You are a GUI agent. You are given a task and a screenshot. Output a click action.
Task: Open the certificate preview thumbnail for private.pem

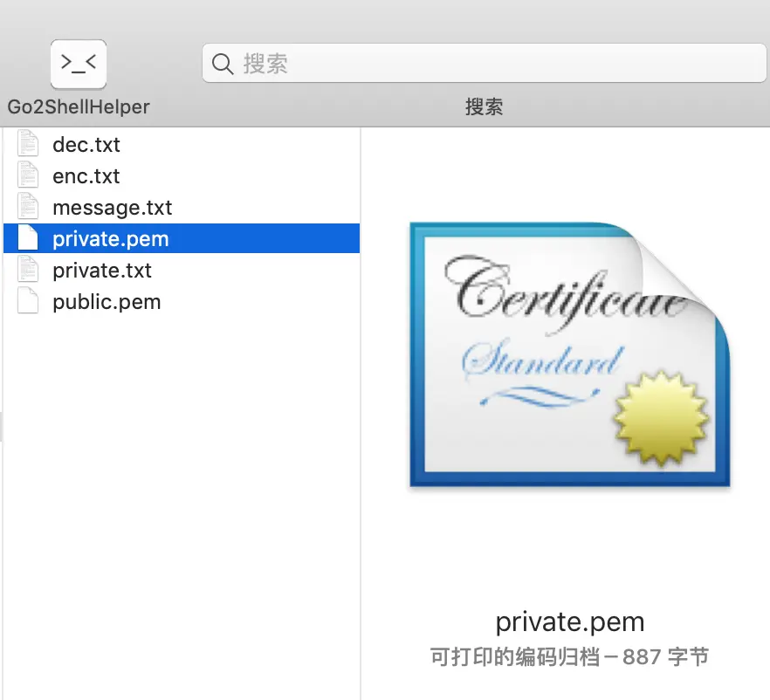click(569, 353)
